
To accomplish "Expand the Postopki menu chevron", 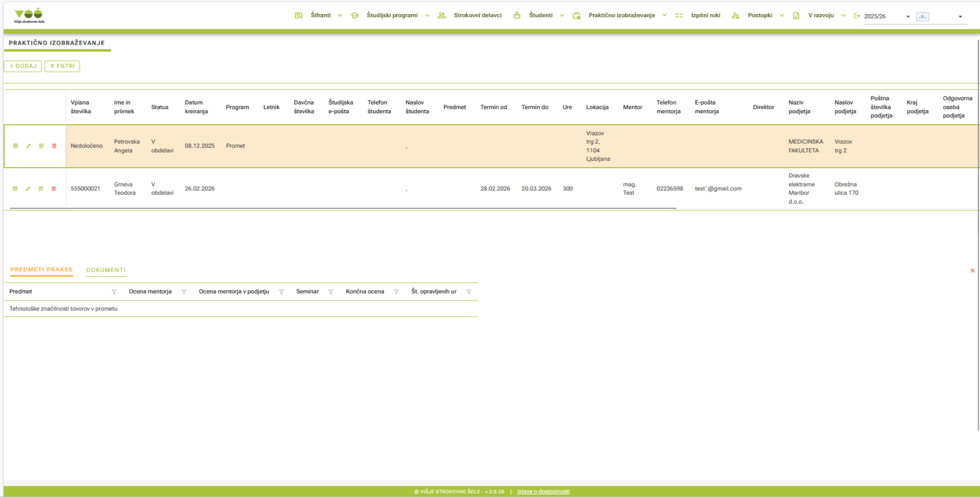I will pyautogui.click(x=782, y=16).
